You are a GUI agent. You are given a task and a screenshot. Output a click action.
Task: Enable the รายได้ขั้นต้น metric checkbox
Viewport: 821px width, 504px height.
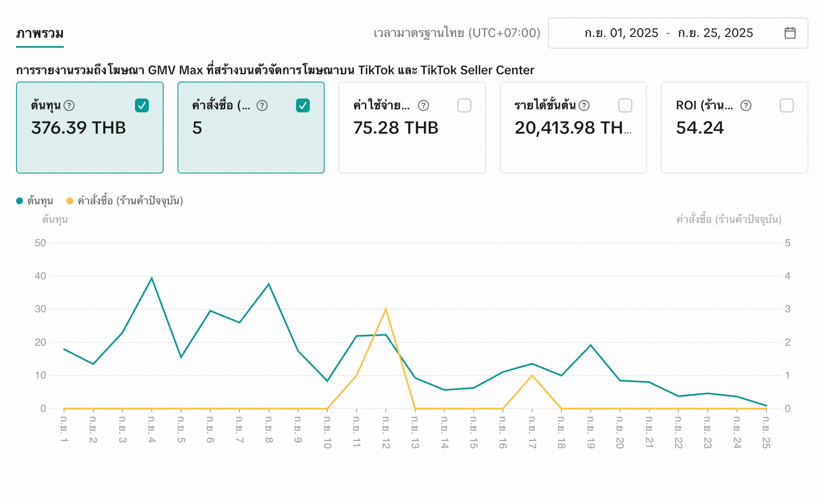(x=625, y=106)
